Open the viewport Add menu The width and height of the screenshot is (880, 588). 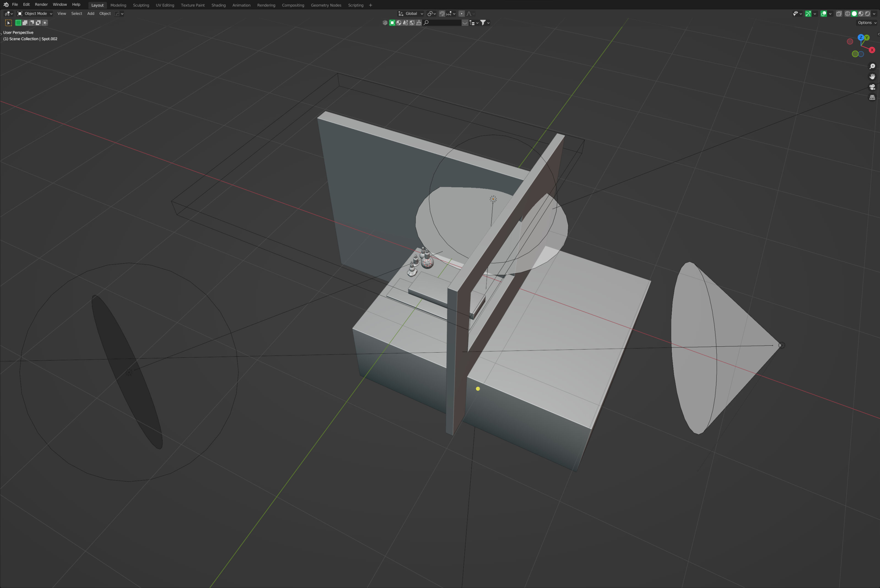91,13
